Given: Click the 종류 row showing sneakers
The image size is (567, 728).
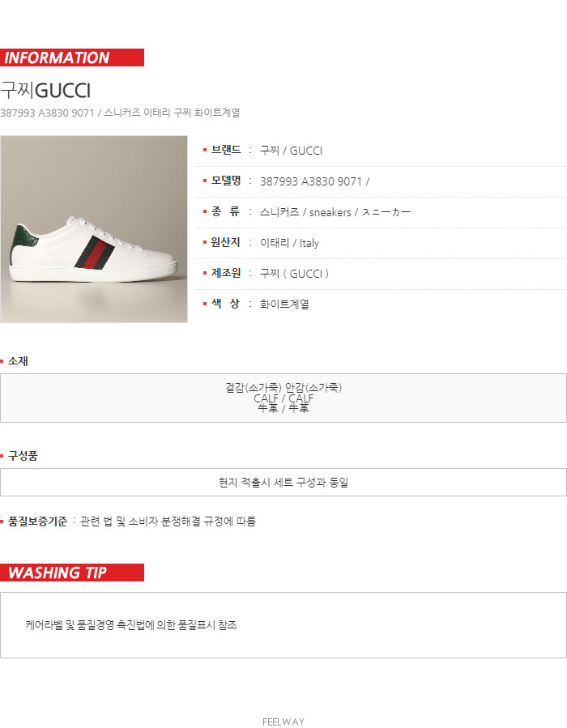Looking at the screenshot, I should click(x=381, y=212).
